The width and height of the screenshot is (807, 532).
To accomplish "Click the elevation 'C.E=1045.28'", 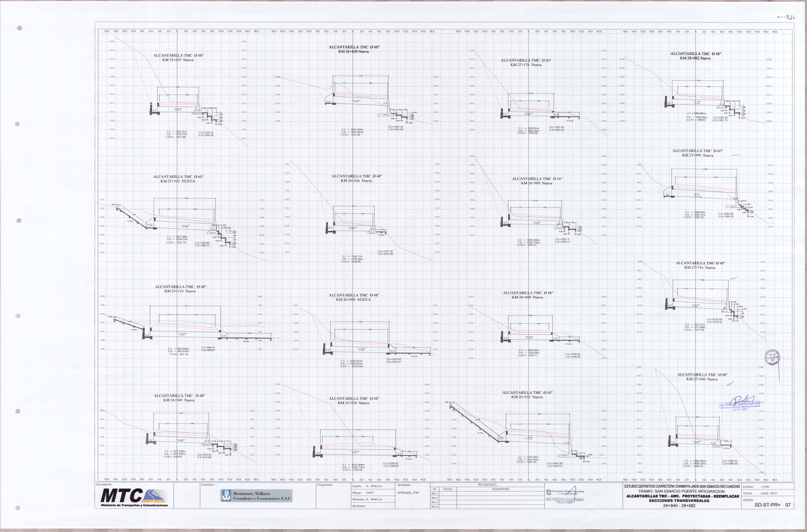I will [x=555, y=463].
